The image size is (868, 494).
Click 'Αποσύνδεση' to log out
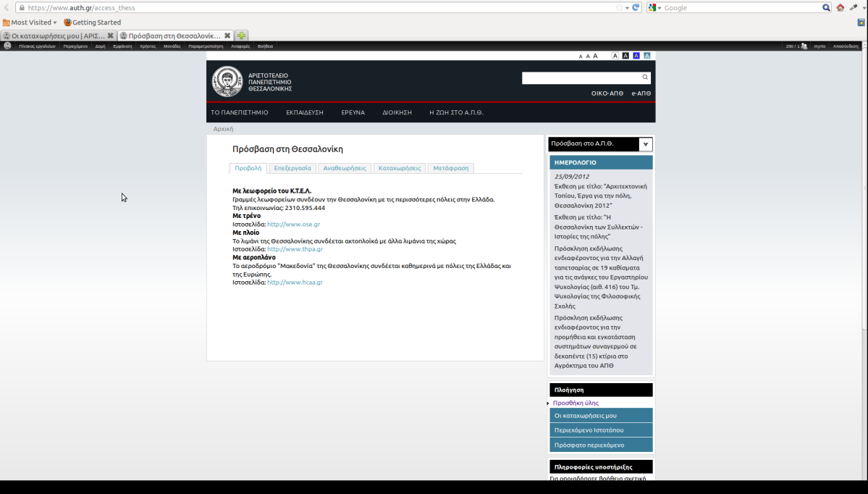pos(846,46)
